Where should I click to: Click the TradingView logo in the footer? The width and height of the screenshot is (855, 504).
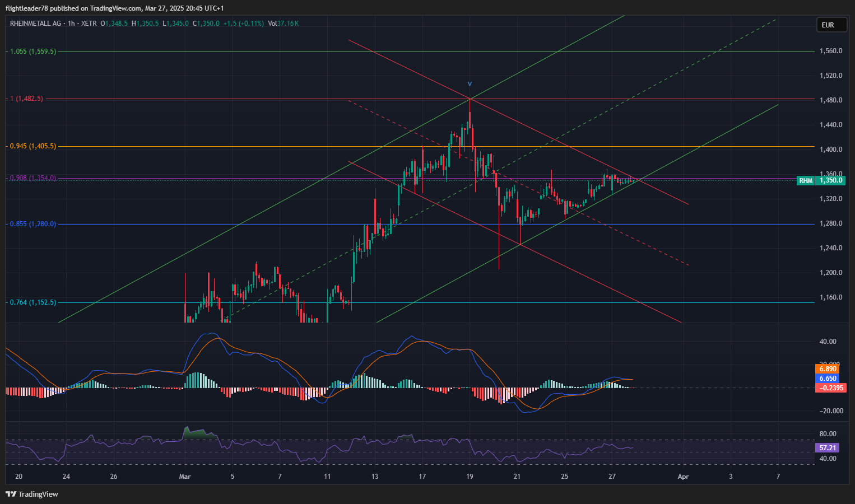(32, 494)
